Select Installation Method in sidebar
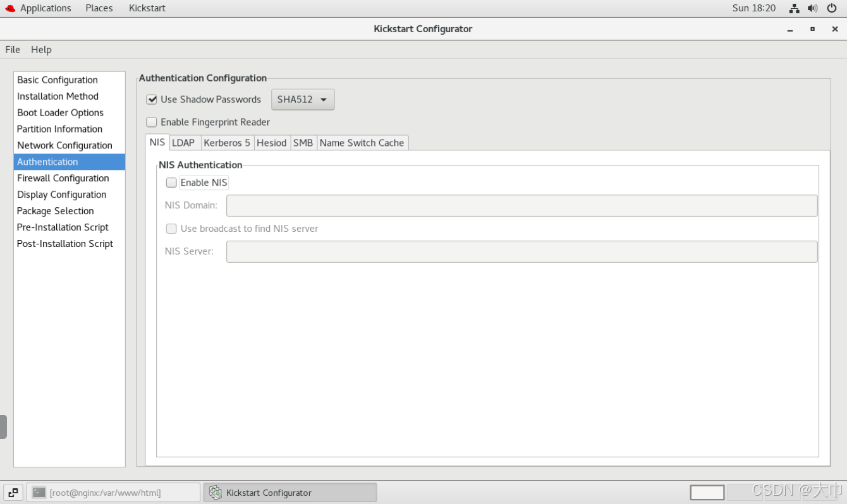Image resolution: width=847 pixels, height=504 pixels. click(x=70, y=96)
